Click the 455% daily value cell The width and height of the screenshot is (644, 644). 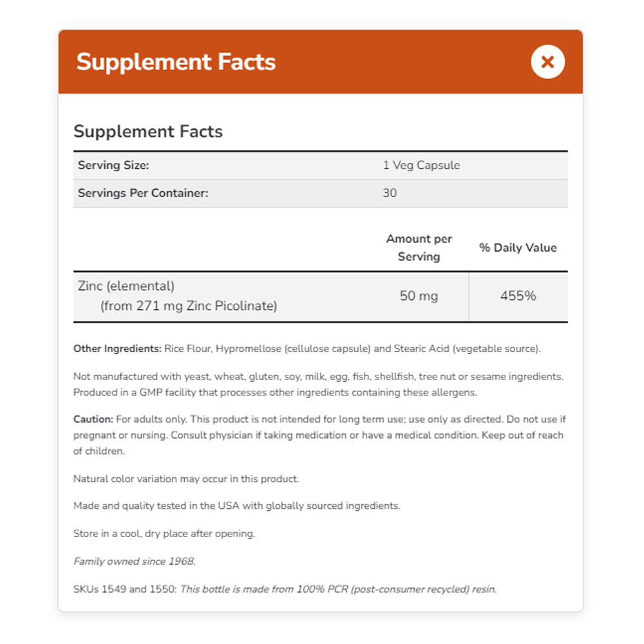[518, 296]
